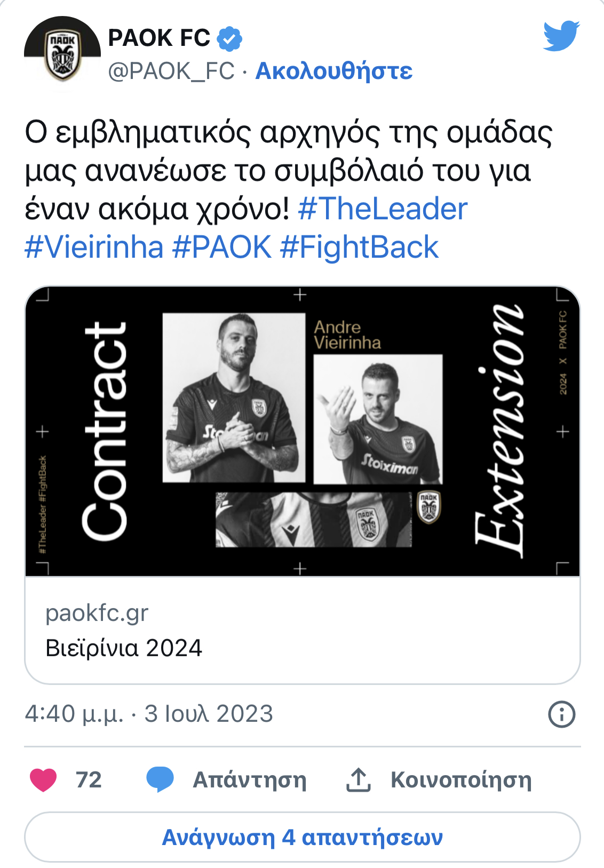Open the Contract Extension preview image
This screenshot has height=868, width=604.
pos(303,432)
